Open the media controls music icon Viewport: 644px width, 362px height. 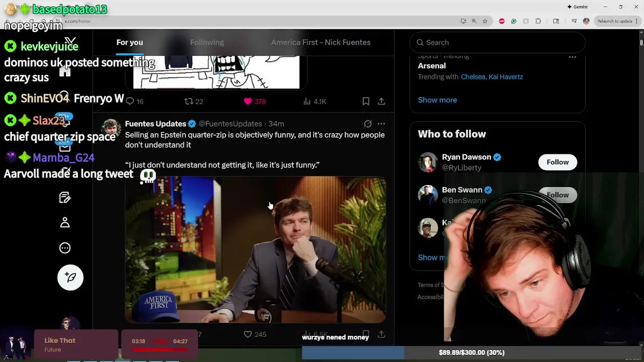click(574, 21)
